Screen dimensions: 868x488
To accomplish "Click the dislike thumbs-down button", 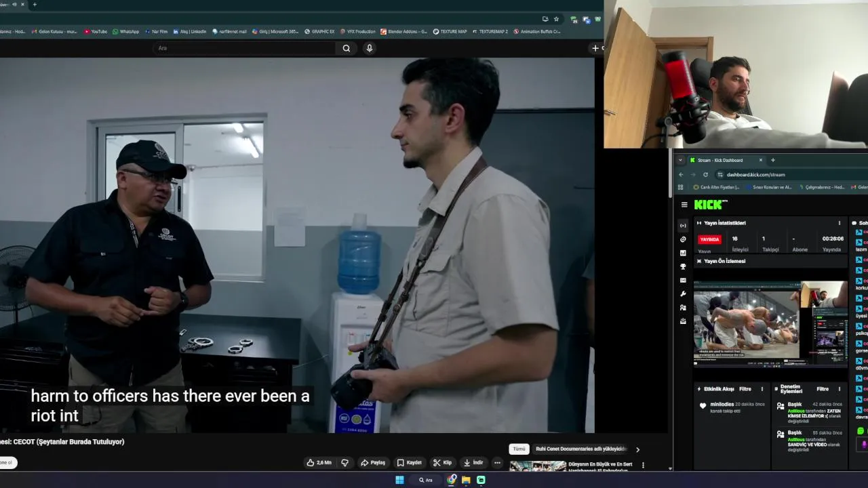I will pyautogui.click(x=345, y=463).
